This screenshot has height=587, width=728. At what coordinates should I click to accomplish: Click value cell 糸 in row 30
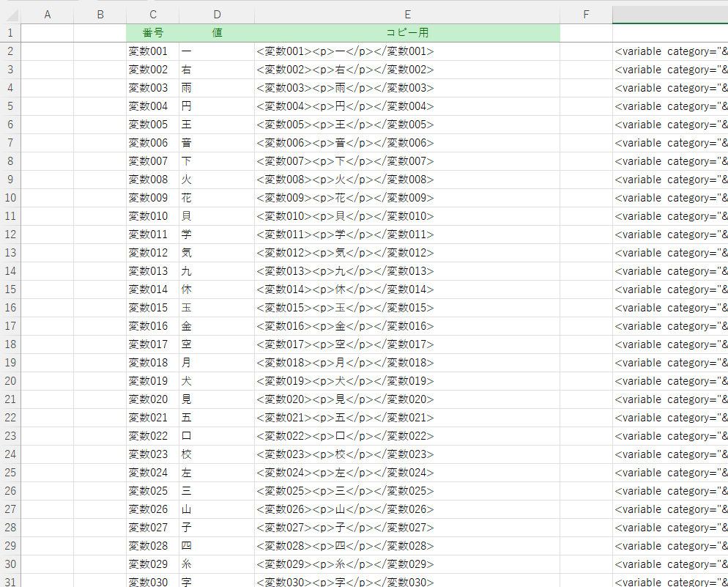click(x=217, y=564)
